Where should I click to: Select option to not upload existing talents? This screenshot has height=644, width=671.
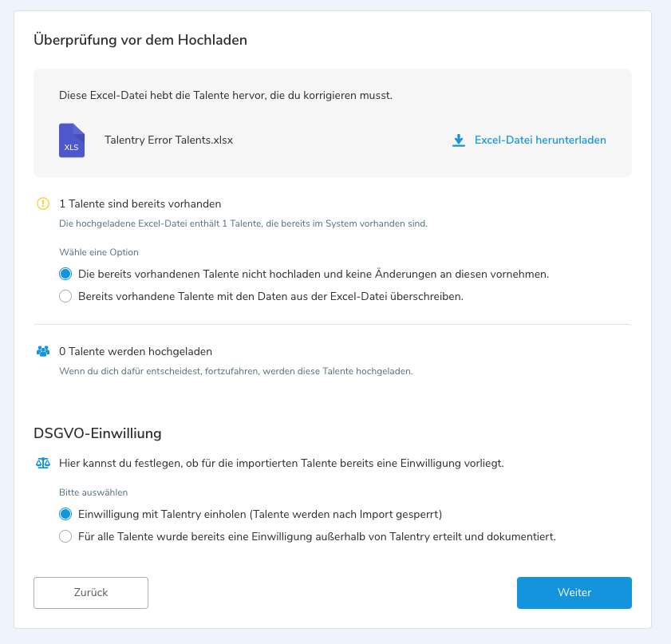65,274
